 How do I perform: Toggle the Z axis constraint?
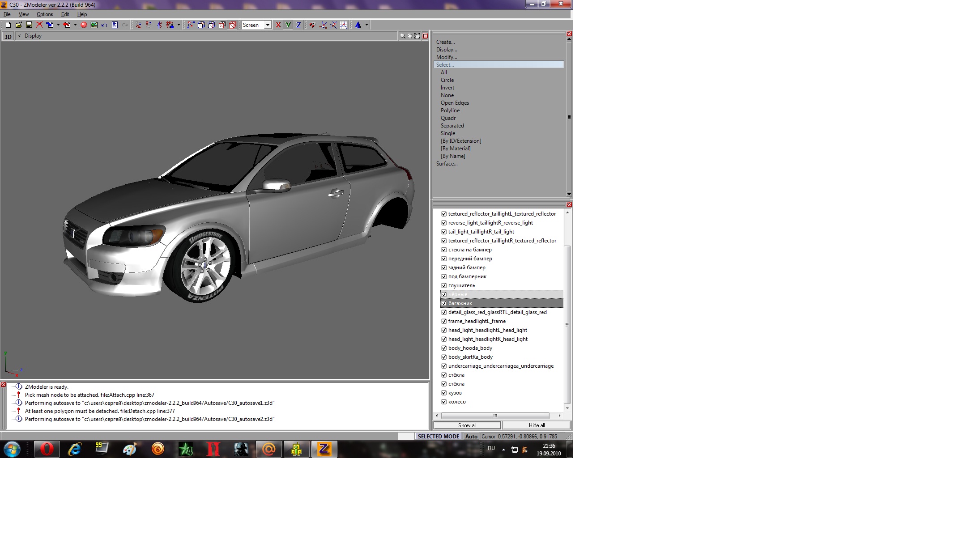pyautogui.click(x=298, y=25)
